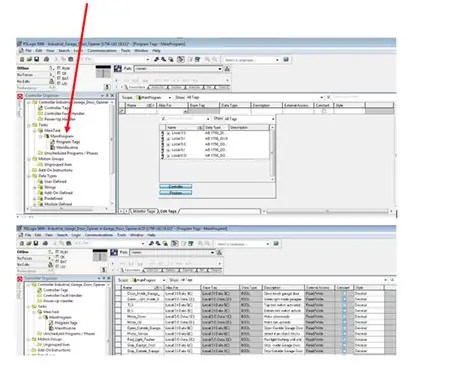Open Scope MainProgram dropdown in upper window
This screenshot has height=368, width=460.
coord(170,97)
